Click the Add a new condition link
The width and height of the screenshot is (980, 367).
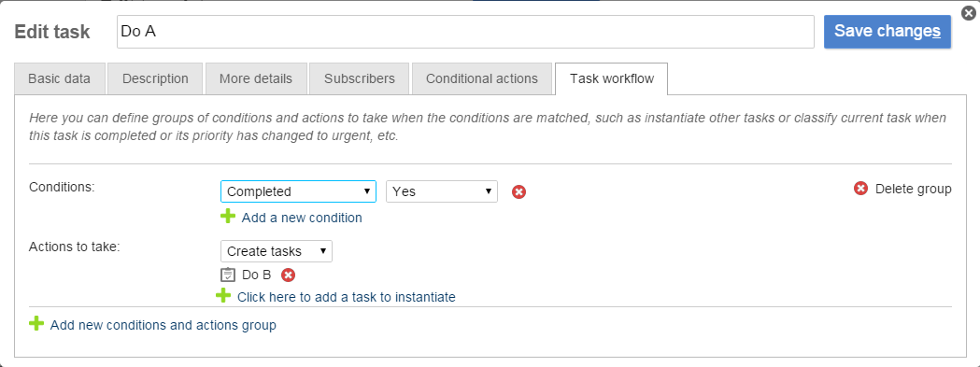(x=302, y=218)
